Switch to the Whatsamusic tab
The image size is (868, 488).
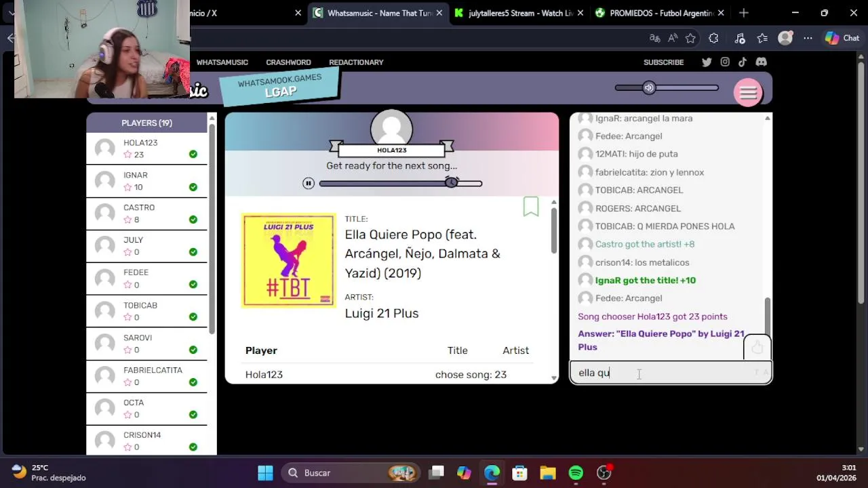pos(378,13)
